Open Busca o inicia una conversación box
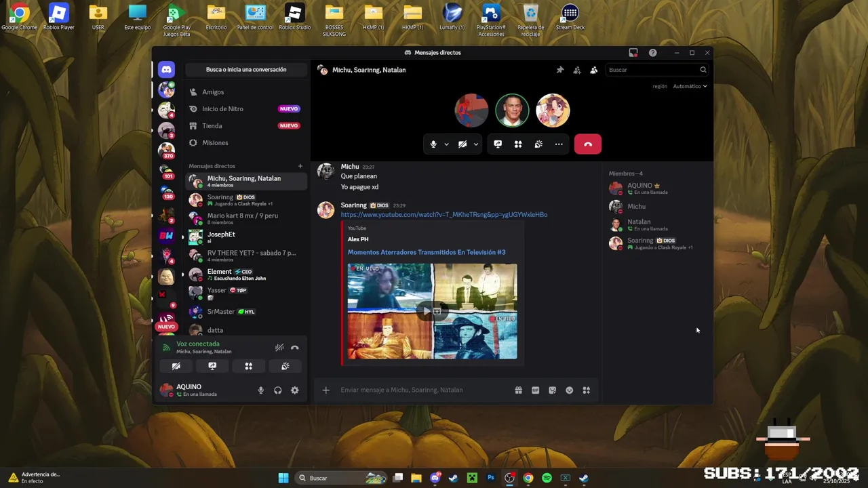This screenshot has width=868, height=488. point(246,70)
